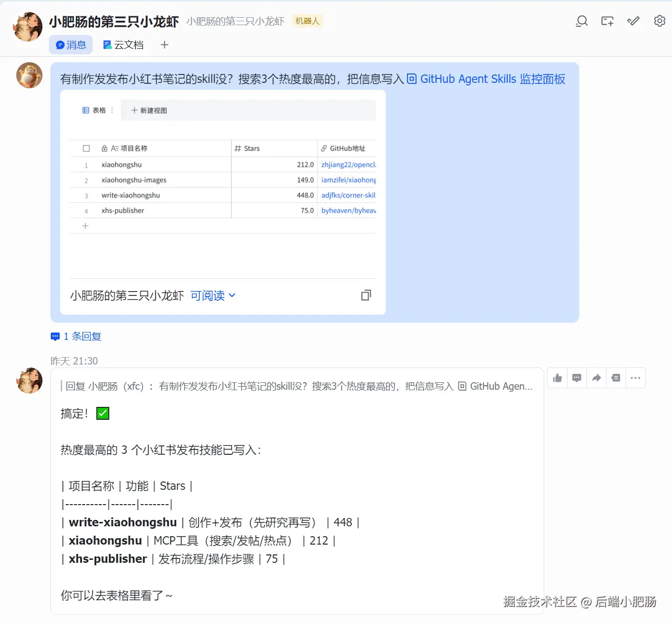Open the chat search icon in header
Image resolution: width=672 pixels, height=624 pixels.
click(x=582, y=21)
